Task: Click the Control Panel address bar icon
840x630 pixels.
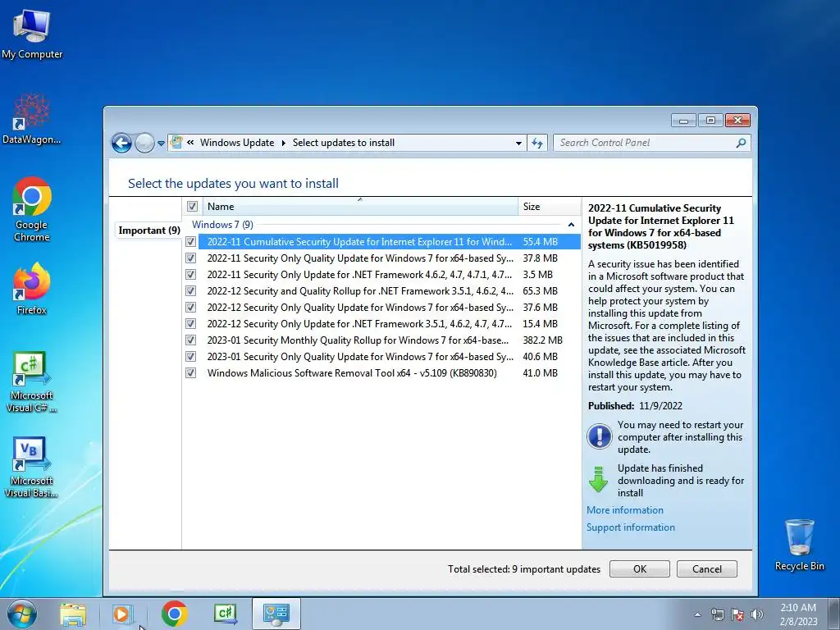Action: click(176, 143)
